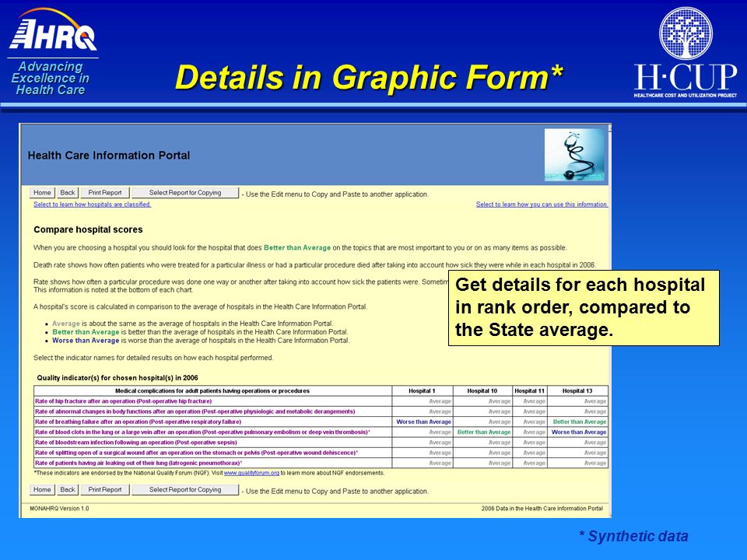Screen dimensions: 747x560
Task: Click 'Worse than Average' legend bullet text
Action: (x=86, y=341)
